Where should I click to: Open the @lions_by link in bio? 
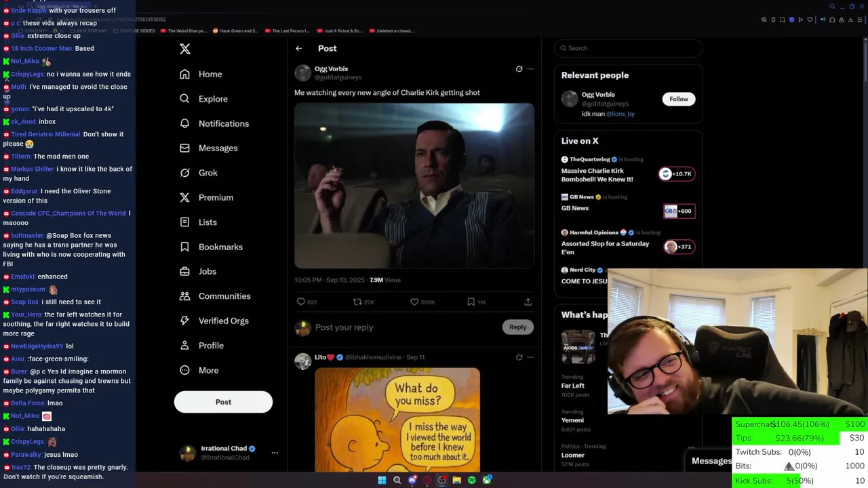tap(620, 114)
